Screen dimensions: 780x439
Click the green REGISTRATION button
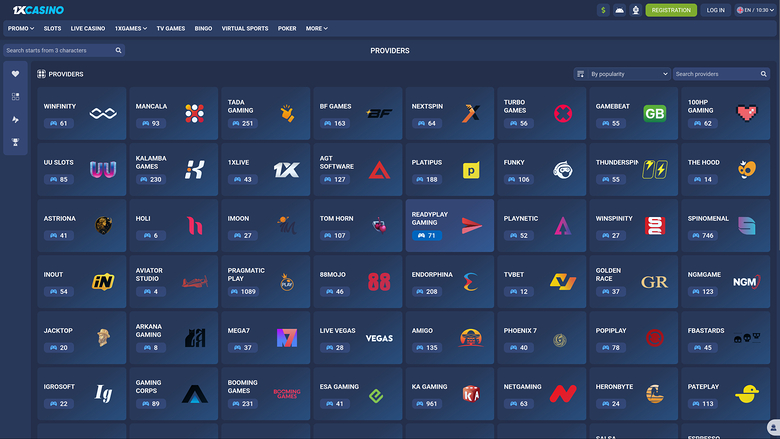click(671, 10)
